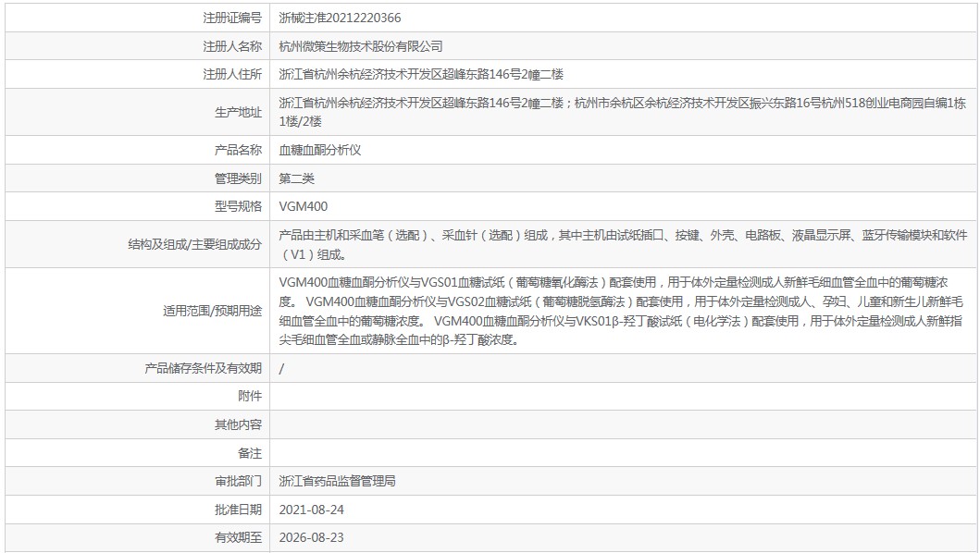Select the production address text mentioning 振兴东路16号
This screenshot has height=553, width=980.
(x=623, y=112)
